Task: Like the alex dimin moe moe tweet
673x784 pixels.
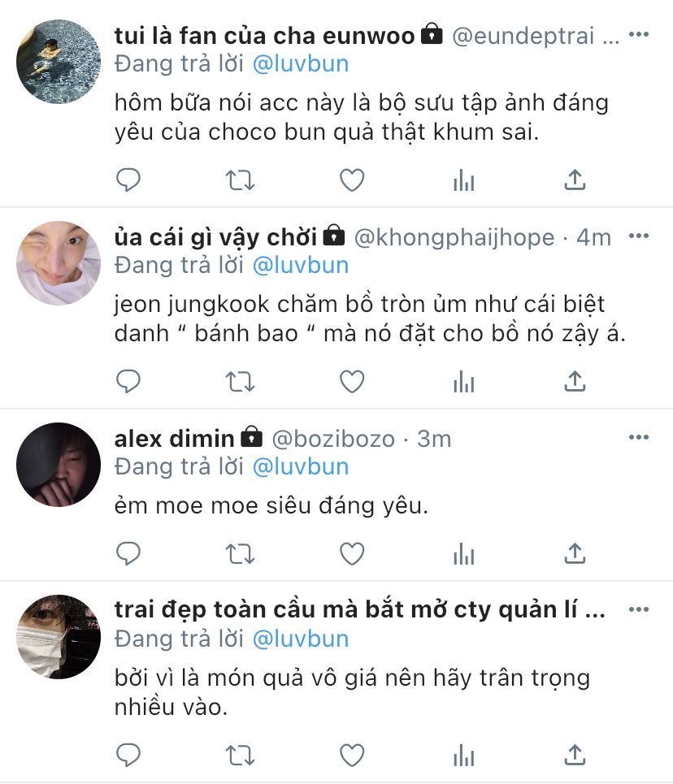Action: [352, 554]
